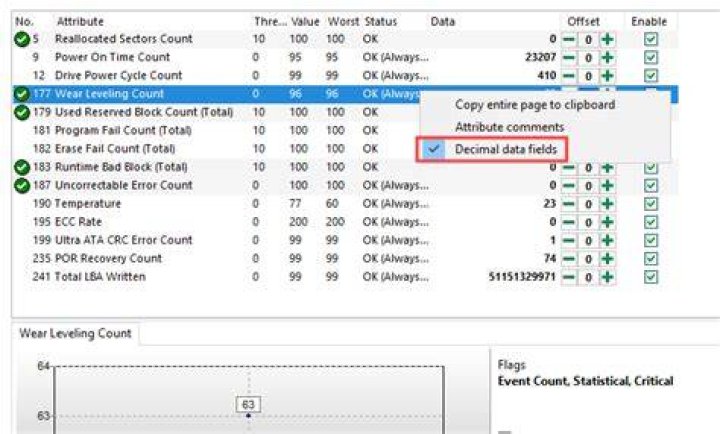The height and width of the screenshot is (434, 720).
Task: Toggle Enable checkbox for Ultra ATA CRC Error Count
Action: tap(651, 241)
